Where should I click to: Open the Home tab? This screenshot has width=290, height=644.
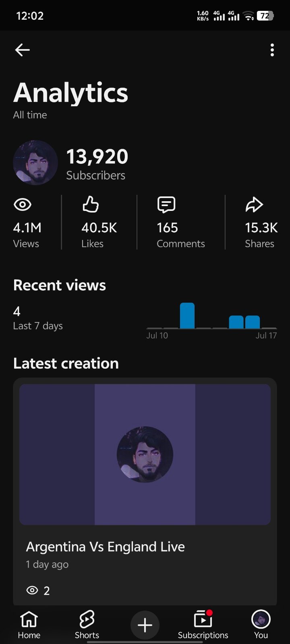29,625
